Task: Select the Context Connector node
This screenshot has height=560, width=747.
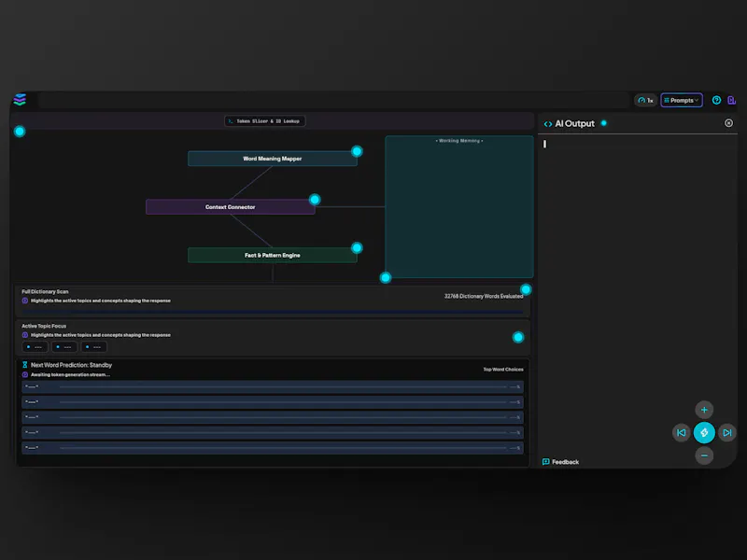Action: click(230, 207)
